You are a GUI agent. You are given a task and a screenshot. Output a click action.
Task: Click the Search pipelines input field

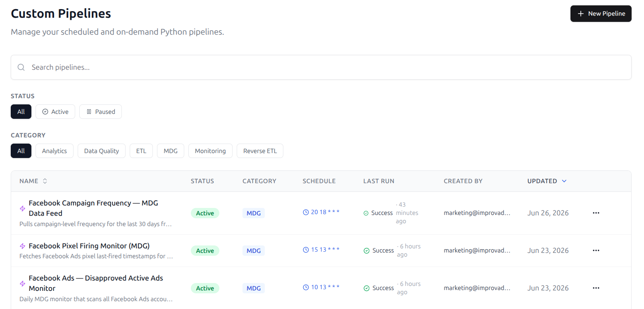321,67
